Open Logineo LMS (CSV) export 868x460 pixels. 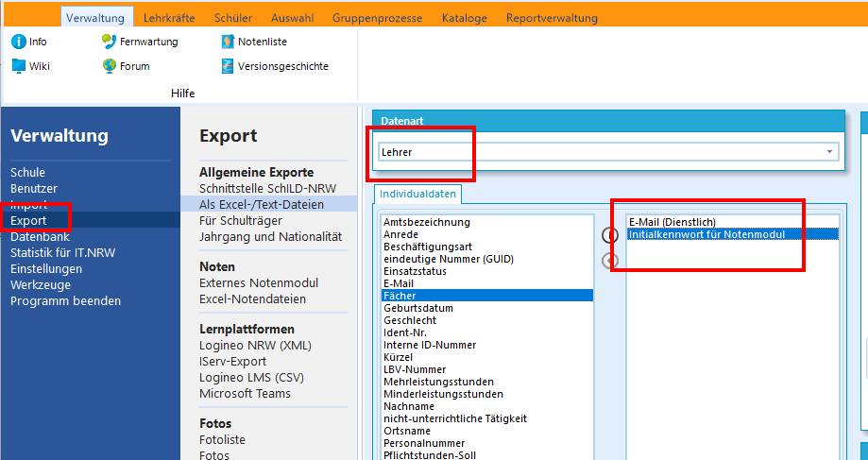251,378
